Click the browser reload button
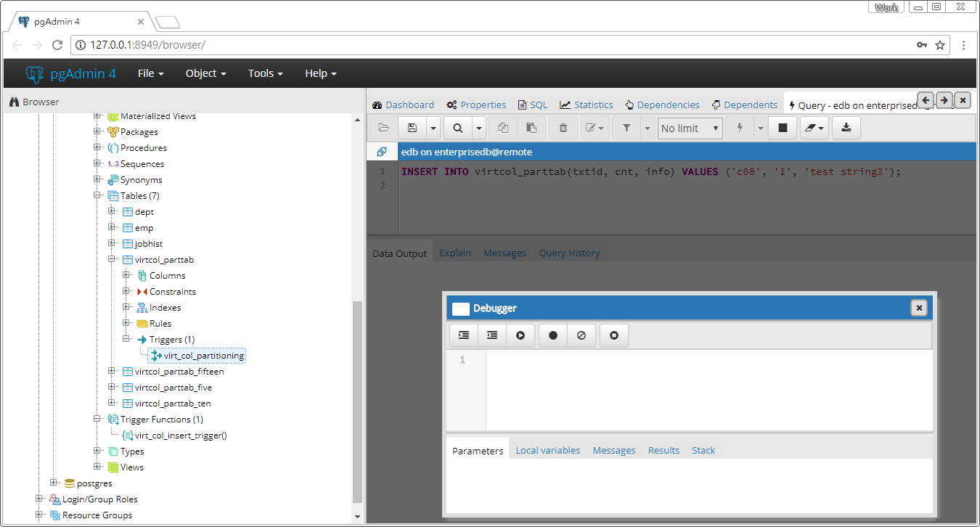This screenshot has height=527, width=980. (57, 45)
